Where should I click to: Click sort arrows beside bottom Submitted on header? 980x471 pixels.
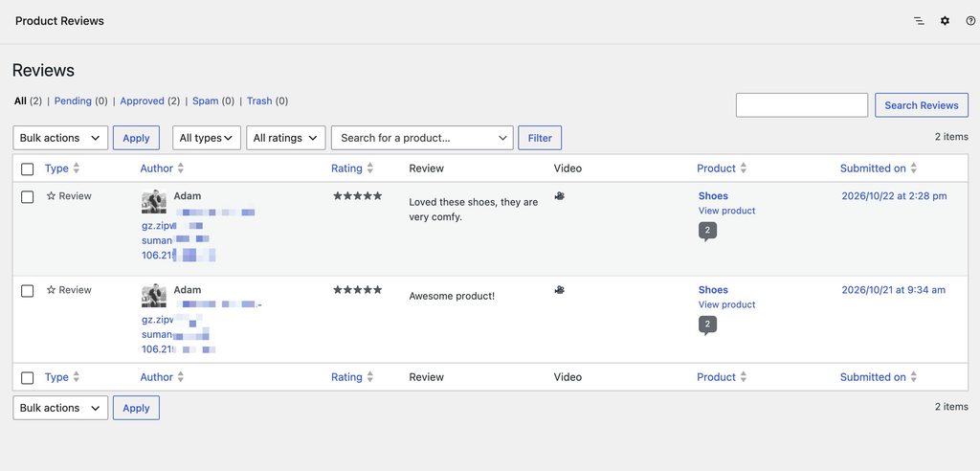pyautogui.click(x=914, y=377)
